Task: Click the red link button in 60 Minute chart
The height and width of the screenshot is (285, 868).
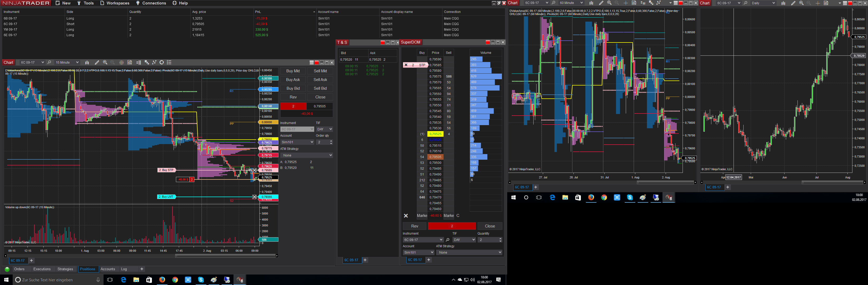Action: pos(680,3)
